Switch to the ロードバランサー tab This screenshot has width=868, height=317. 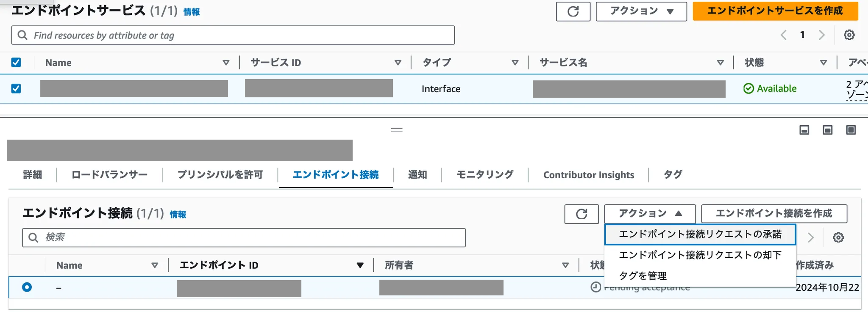[109, 175]
